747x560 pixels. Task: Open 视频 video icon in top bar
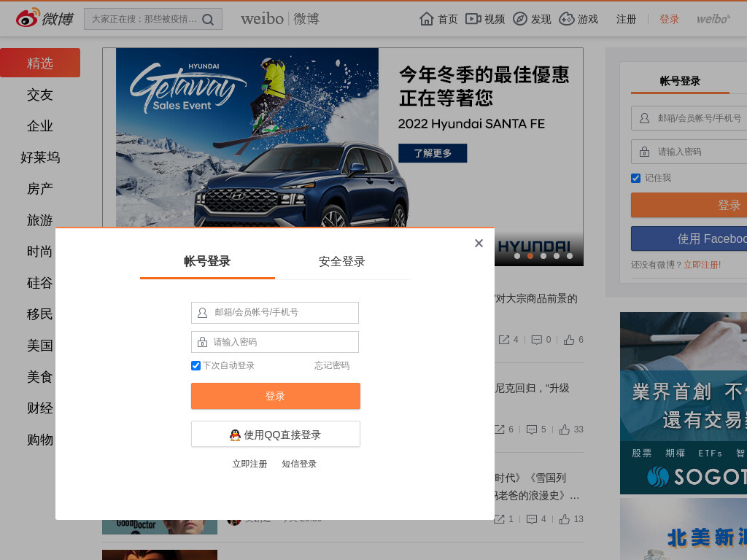tap(473, 19)
